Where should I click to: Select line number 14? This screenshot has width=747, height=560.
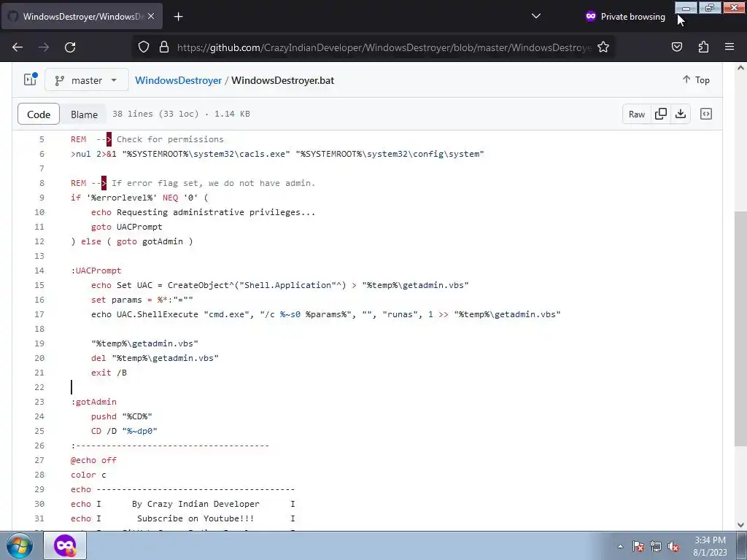click(39, 271)
